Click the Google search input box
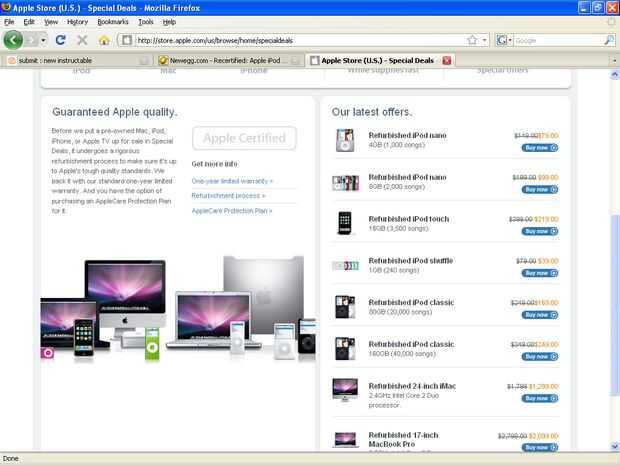Screen dimensions: 620x465 558,40
